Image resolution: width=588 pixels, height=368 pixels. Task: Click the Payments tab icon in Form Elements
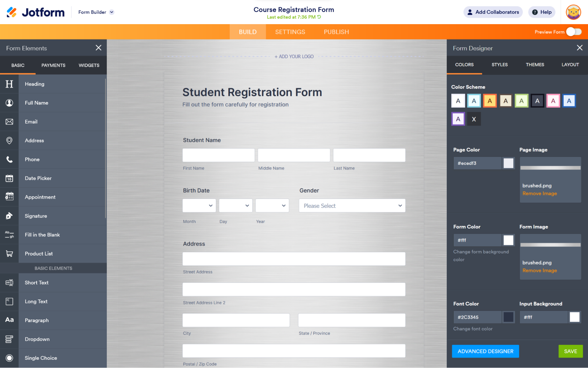coord(53,65)
